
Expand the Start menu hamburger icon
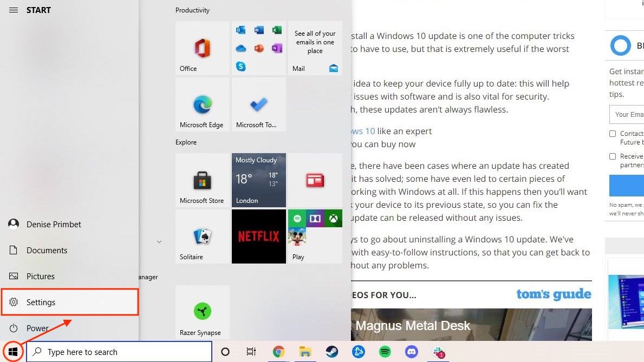(13, 9)
